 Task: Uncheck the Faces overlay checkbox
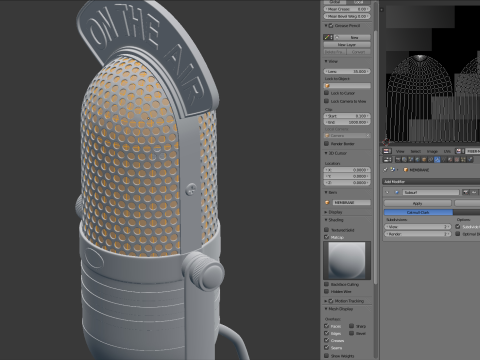tap(327, 326)
